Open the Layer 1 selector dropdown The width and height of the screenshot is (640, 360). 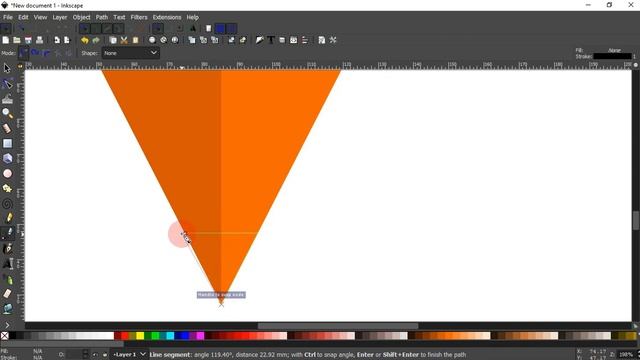[129, 354]
